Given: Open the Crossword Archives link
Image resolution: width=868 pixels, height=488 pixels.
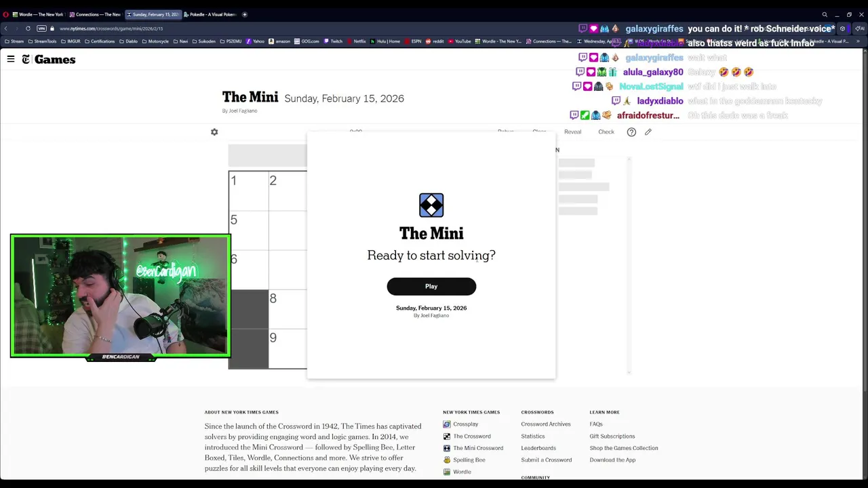Looking at the screenshot, I should point(546,424).
